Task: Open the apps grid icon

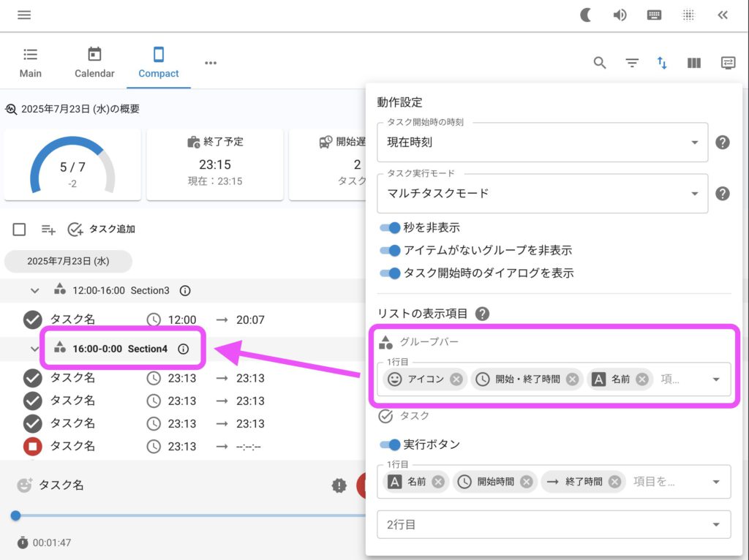Action: pyautogui.click(x=688, y=15)
